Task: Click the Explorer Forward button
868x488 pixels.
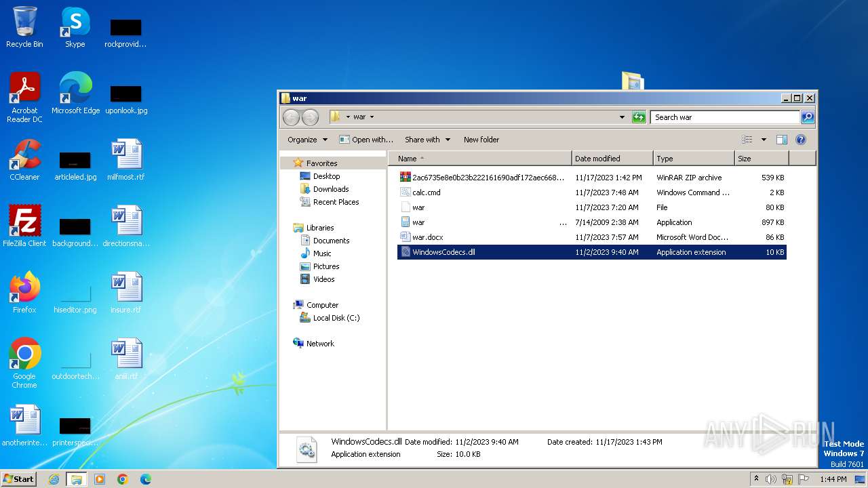Action: click(x=310, y=117)
